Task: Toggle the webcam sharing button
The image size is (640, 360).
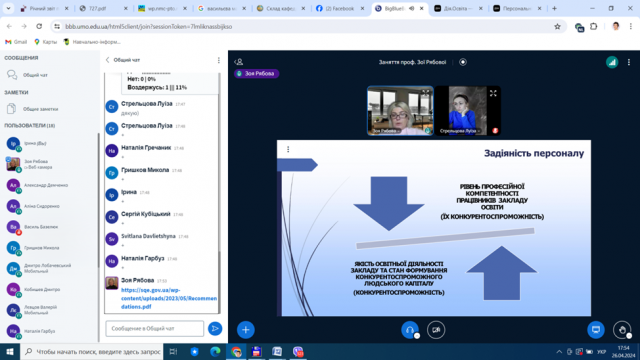Action: pos(436,330)
